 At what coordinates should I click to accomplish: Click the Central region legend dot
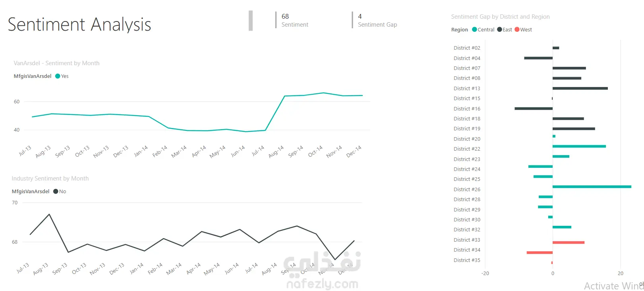tap(474, 29)
